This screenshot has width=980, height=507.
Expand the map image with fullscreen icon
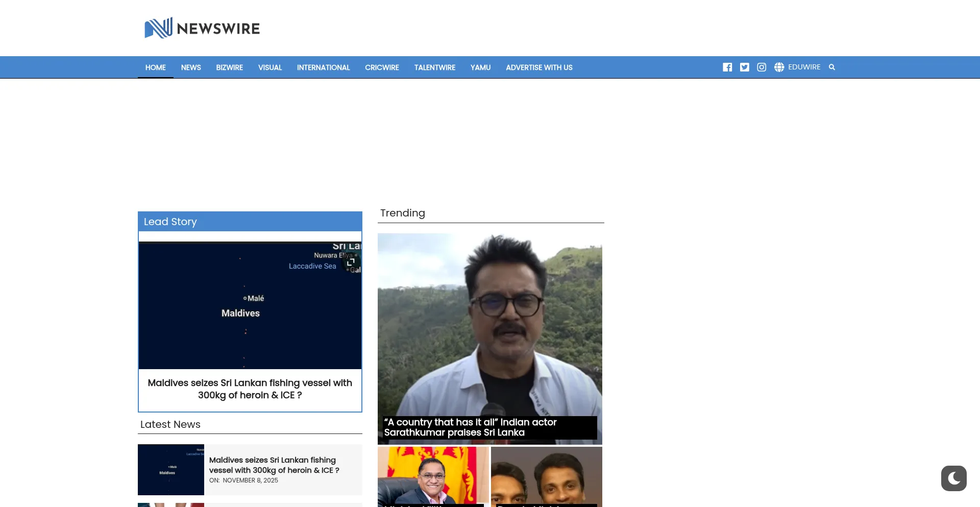point(351,261)
